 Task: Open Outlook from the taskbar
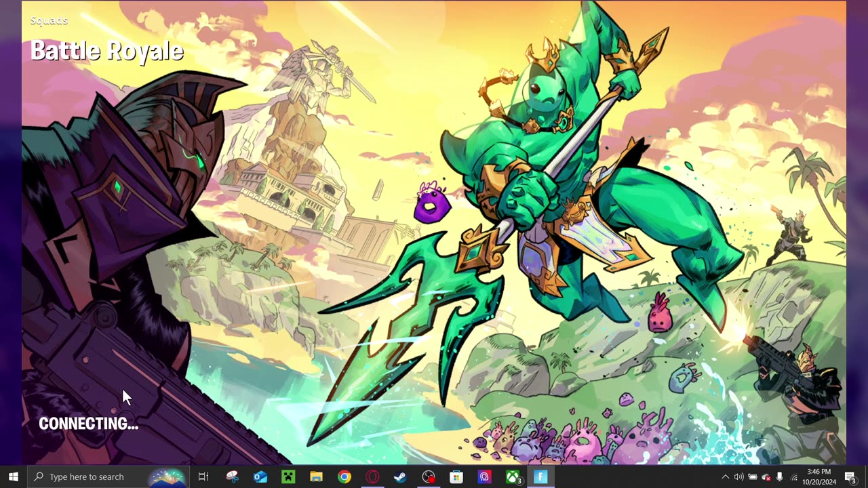tap(260, 476)
